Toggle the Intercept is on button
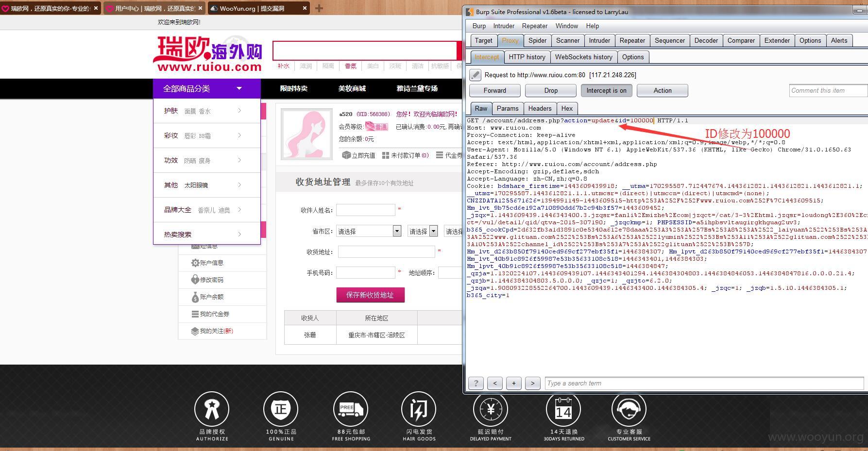 point(606,91)
